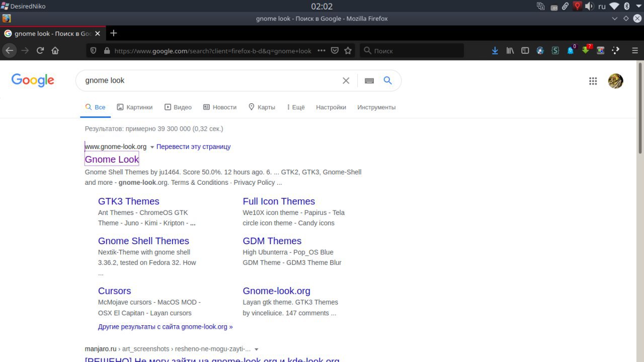Submit search with magnifier button
The width and height of the screenshot is (644, 362).
387,81
